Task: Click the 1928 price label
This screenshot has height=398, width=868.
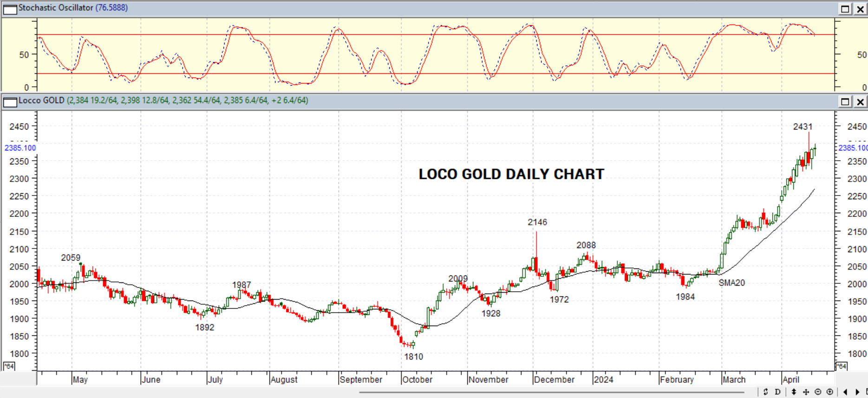Action: [491, 313]
